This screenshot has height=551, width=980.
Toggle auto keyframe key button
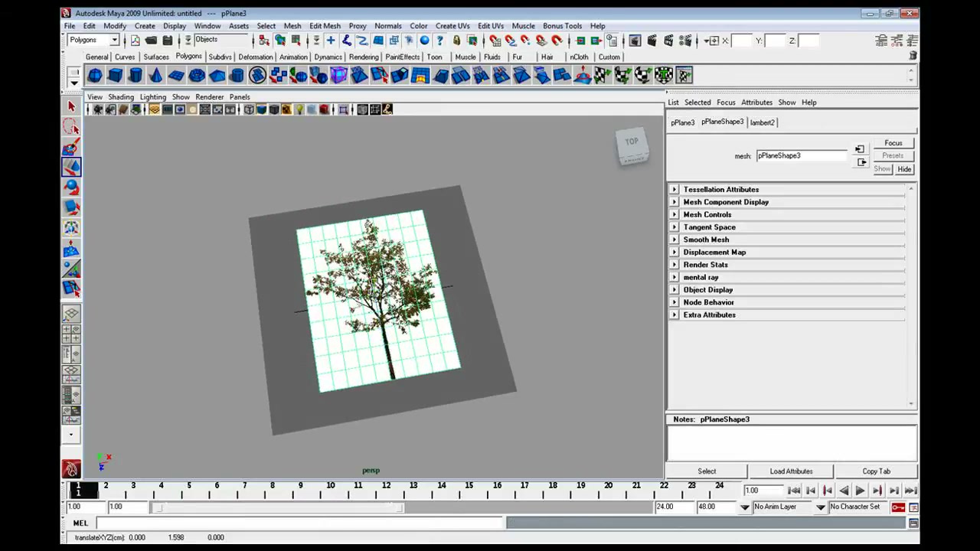click(x=898, y=507)
